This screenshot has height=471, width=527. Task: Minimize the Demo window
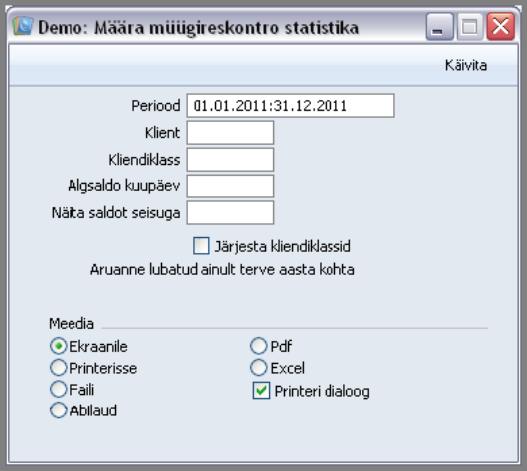[x=439, y=27]
